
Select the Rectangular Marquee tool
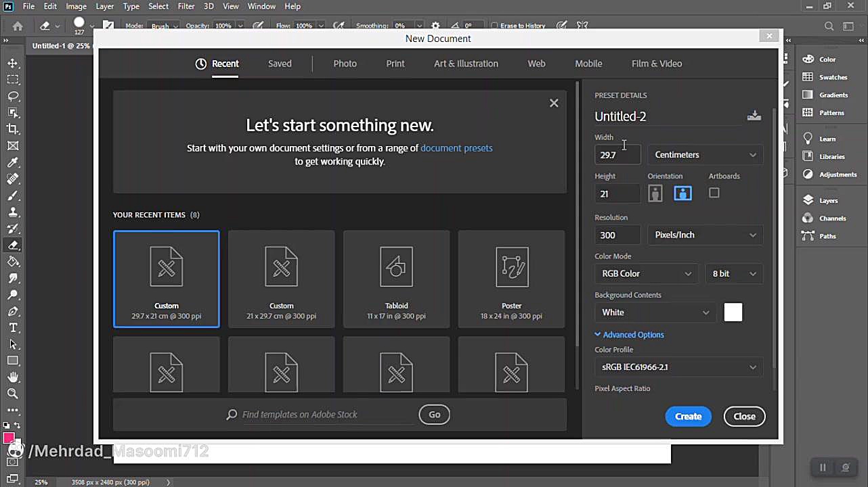(x=13, y=80)
